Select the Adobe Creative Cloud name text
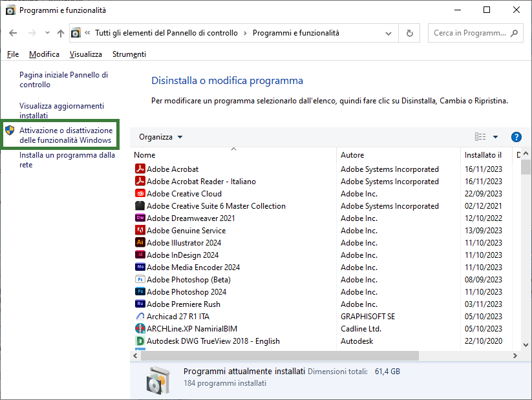The width and height of the screenshot is (532, 400). click(184, 194)
